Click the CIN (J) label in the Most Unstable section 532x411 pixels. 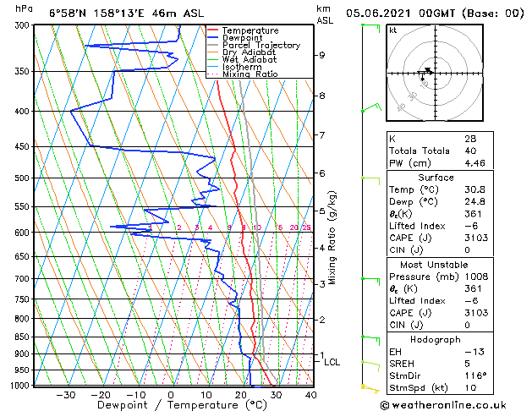pos(406,325)
